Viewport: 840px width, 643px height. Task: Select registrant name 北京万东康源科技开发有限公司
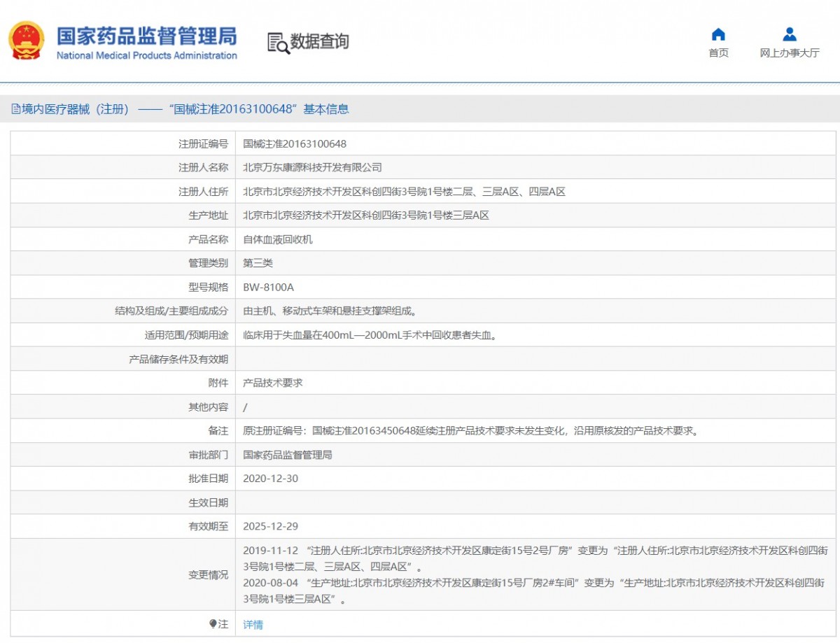312,168
